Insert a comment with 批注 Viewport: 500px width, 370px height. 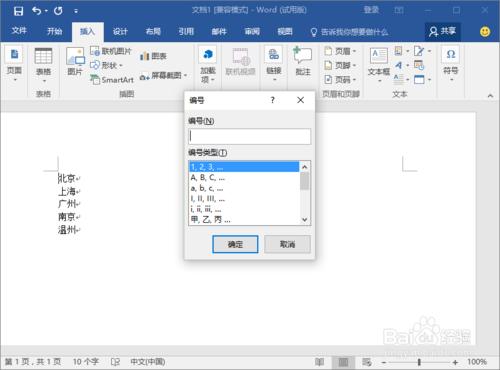pyautogui.click(x=303, y=62)
